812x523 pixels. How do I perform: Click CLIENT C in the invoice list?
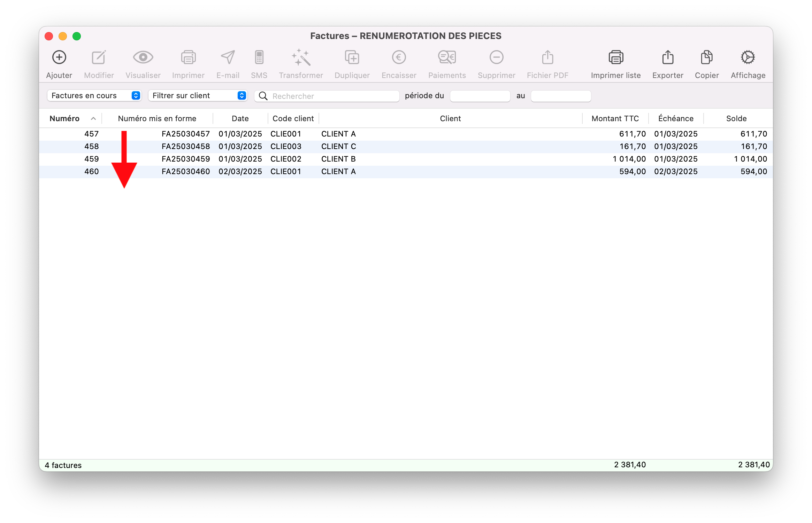pyautogui.click(x=338, y=147)
